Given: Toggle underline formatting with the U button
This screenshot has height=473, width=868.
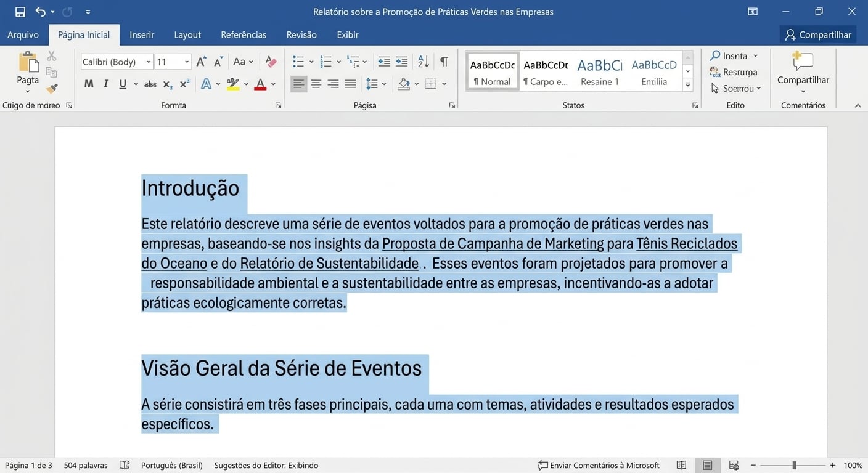Looking at the screenshot, I should (123, 84).
